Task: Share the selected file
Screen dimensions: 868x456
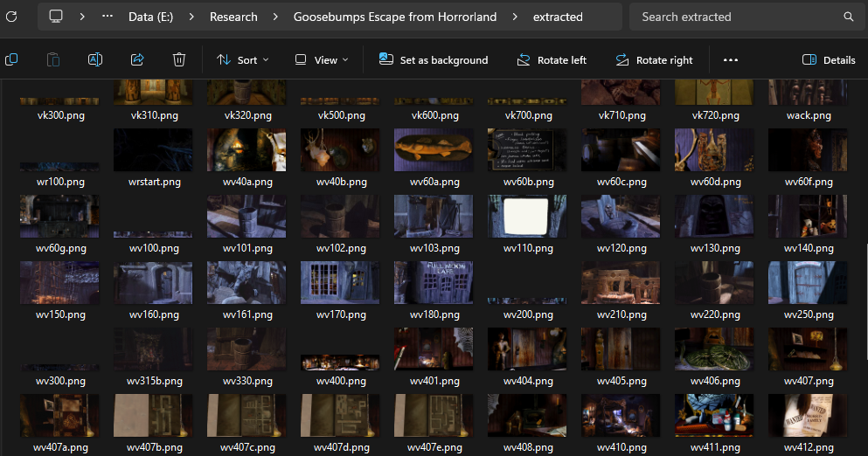Action: 137,59
